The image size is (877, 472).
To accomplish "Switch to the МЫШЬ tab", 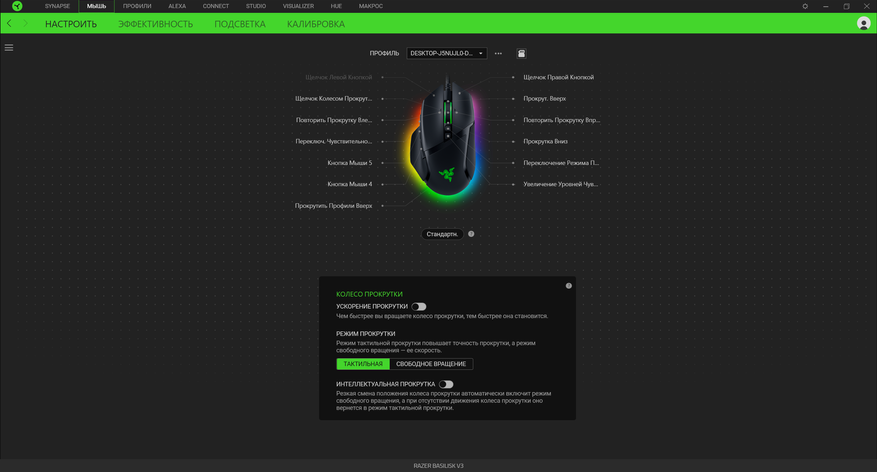I will [x=96, y=6].
